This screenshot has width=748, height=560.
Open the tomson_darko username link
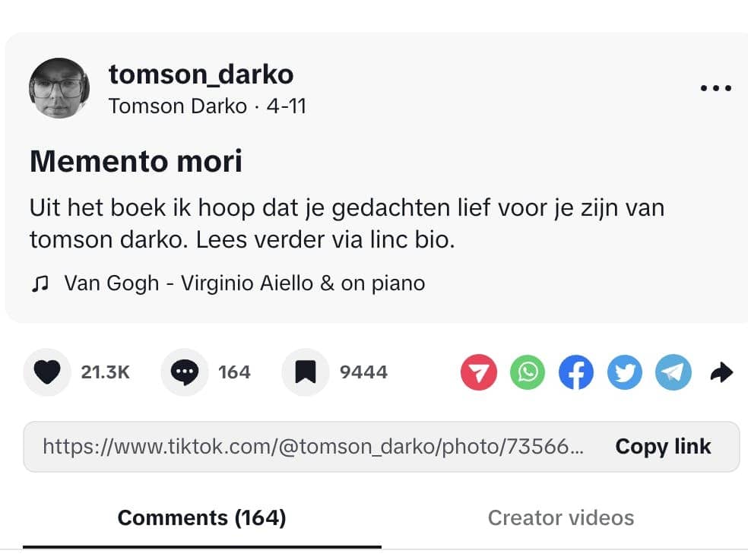tap(201, 74)
